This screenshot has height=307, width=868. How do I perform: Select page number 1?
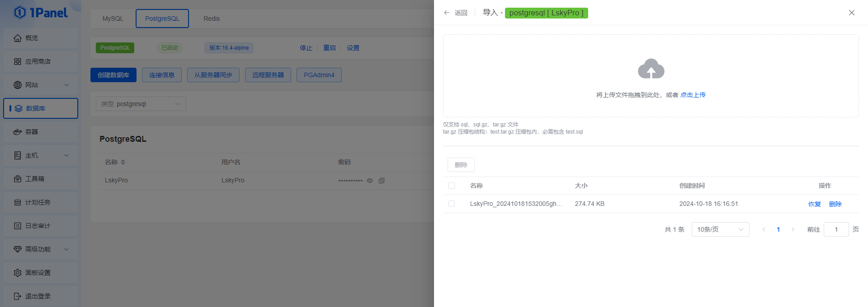tap(778, 229)
